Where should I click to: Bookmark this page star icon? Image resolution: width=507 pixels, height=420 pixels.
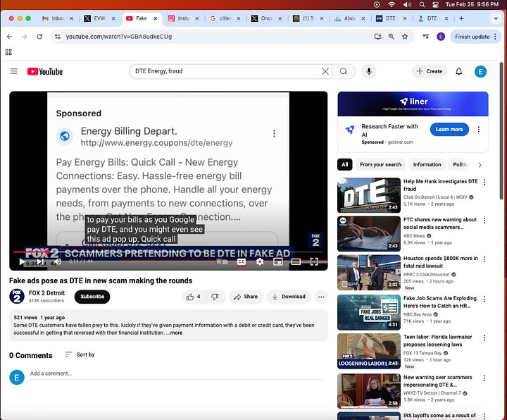click(405, 37)
